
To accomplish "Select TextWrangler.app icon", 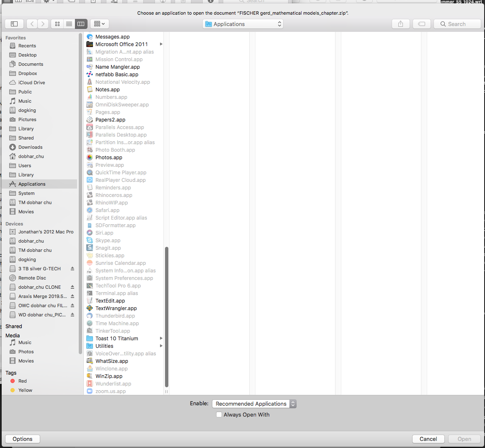I will coord(90,308).
